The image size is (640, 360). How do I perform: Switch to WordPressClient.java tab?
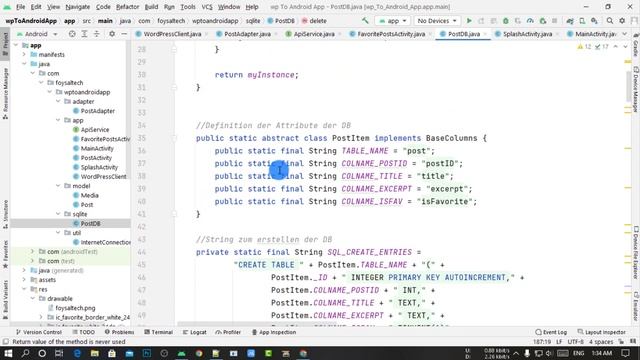(172, 34)
